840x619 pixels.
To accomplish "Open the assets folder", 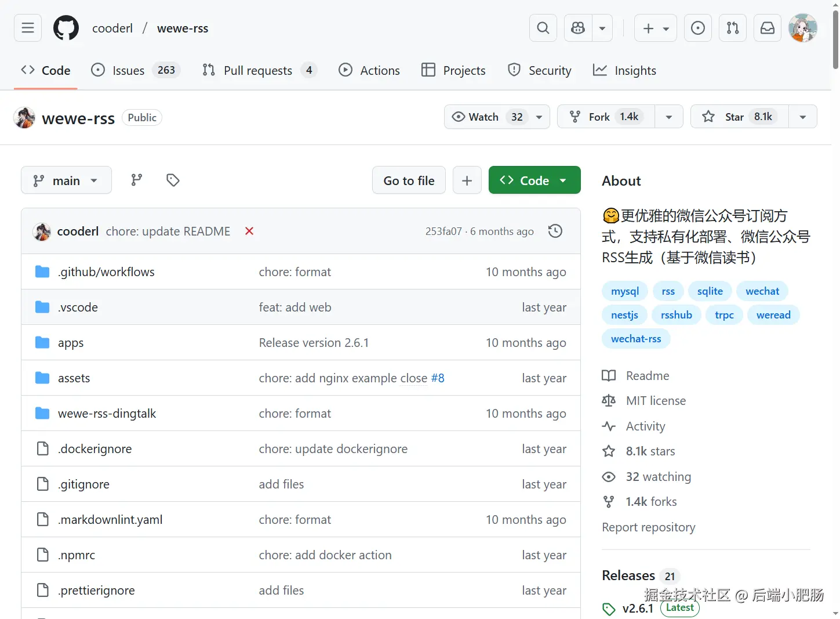I will point(74,378).
